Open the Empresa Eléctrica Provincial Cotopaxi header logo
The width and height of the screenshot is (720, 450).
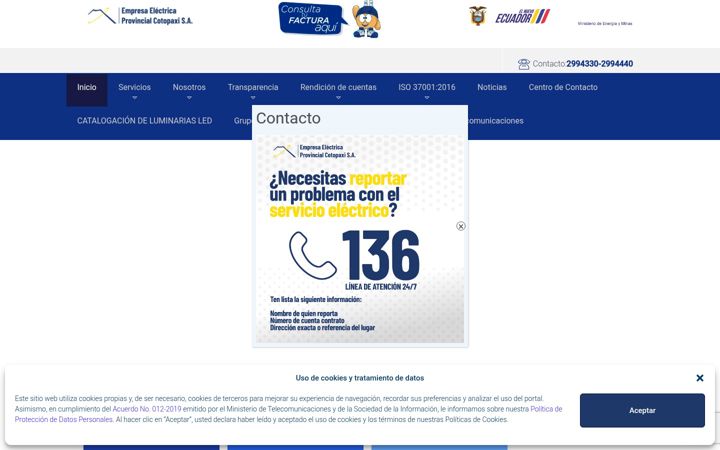tap(140, 16)
